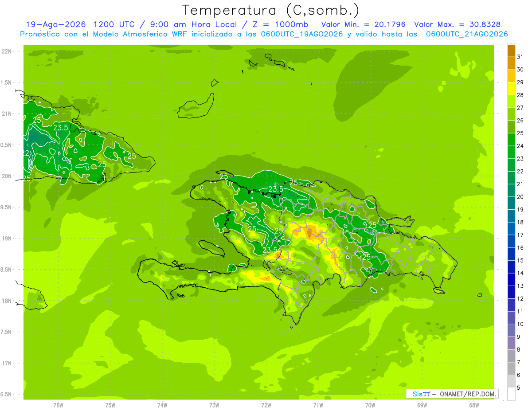
Task: Click the 'Temperatura (C,somb.)' chart title
Action: pyautogui.click(x=270, y=10)
